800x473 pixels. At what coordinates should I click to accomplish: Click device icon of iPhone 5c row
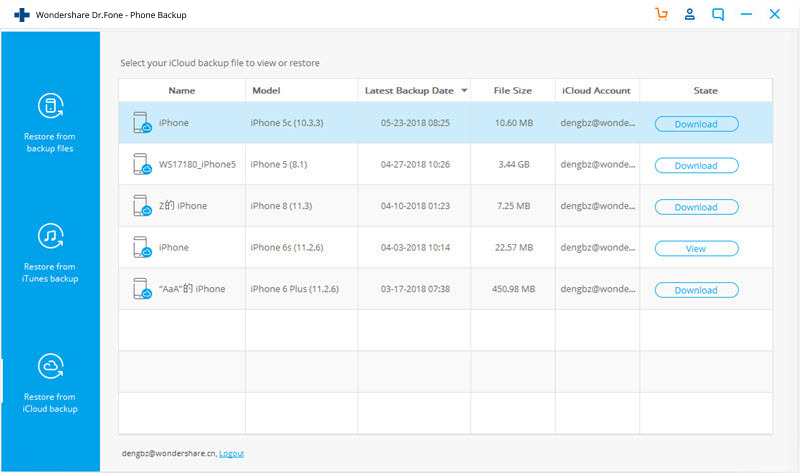[x=142, y=123]
